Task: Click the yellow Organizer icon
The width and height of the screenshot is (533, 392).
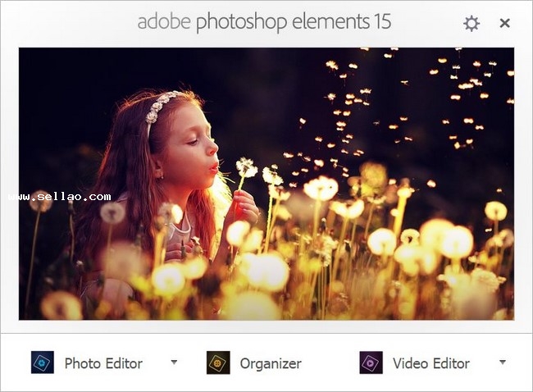Action: coord(218,362)
